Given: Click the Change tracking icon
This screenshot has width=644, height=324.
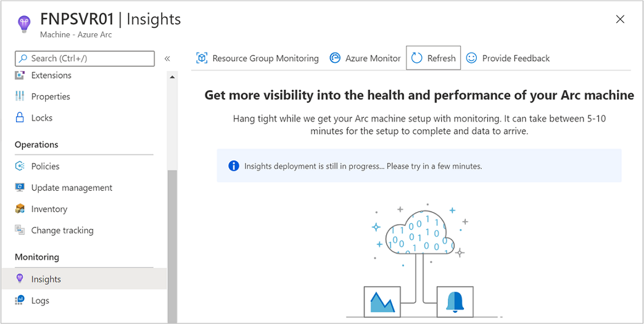Looking at the screenshot, I should coord(20,230).
